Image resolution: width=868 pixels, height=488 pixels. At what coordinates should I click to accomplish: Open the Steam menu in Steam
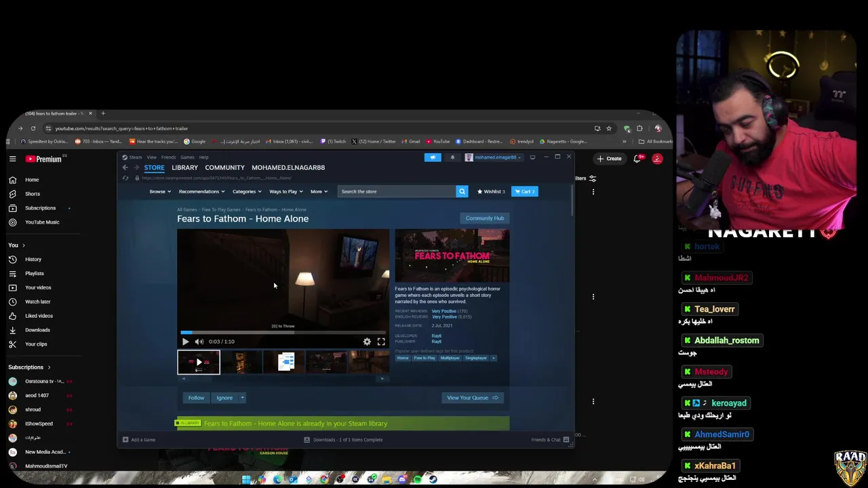point(136,157)
